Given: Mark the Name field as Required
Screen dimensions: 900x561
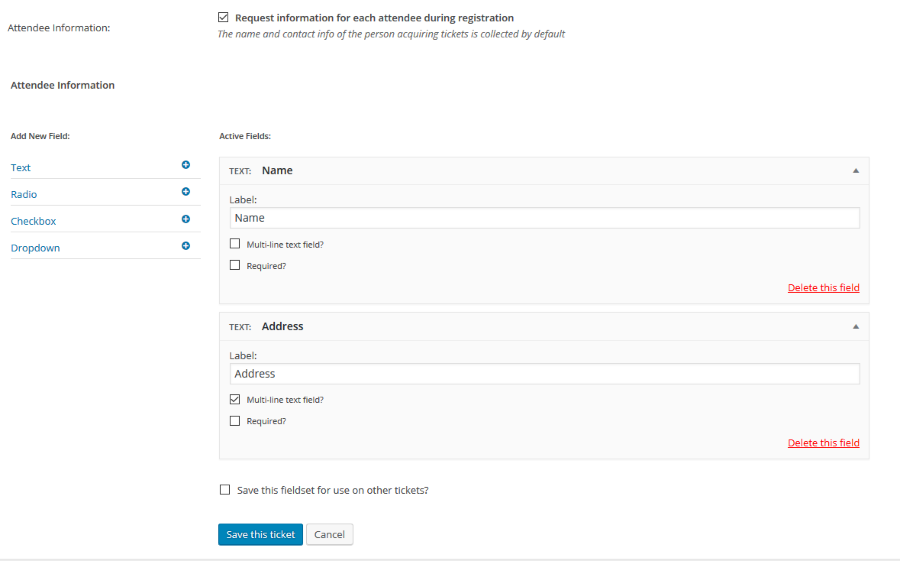Looking at the screenshot, I should coord(235,266).
